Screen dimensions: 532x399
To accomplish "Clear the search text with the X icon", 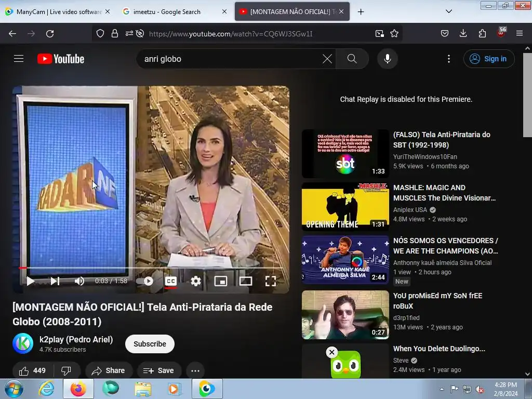I will pyautogui.click(x=327, y=59).
